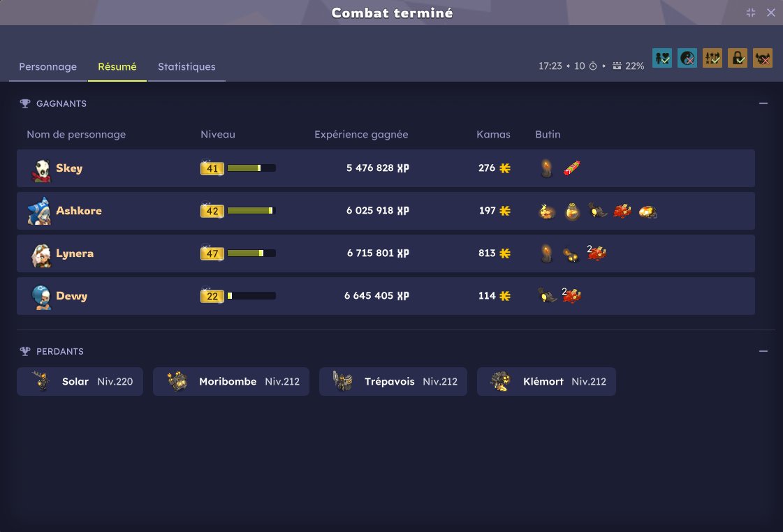Click the Nom de personnage column header
783x532 pixels.
tap(76, 134)
